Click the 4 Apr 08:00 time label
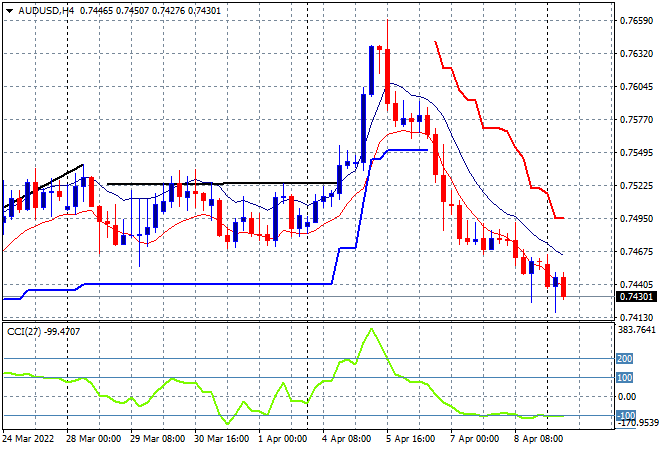 (345, 439)
